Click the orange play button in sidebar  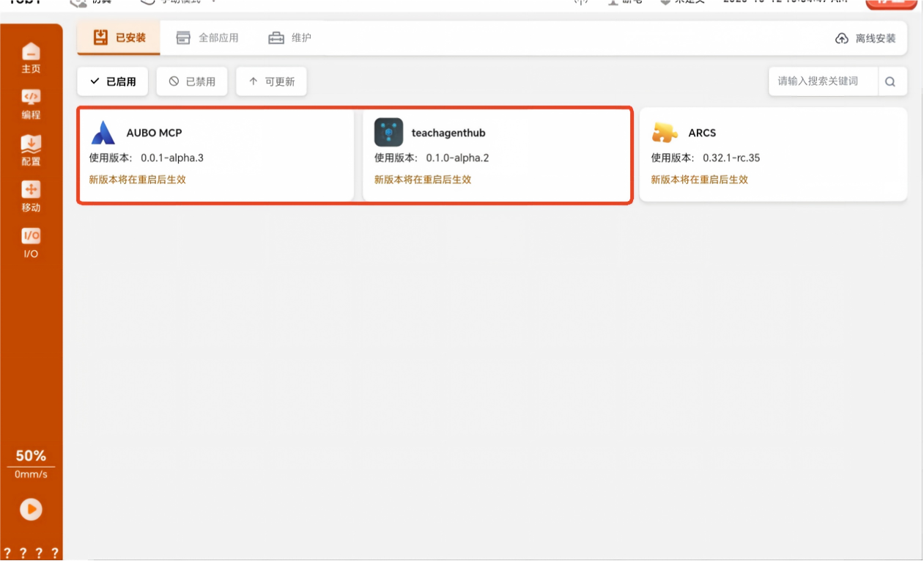[x=31, y=509]
